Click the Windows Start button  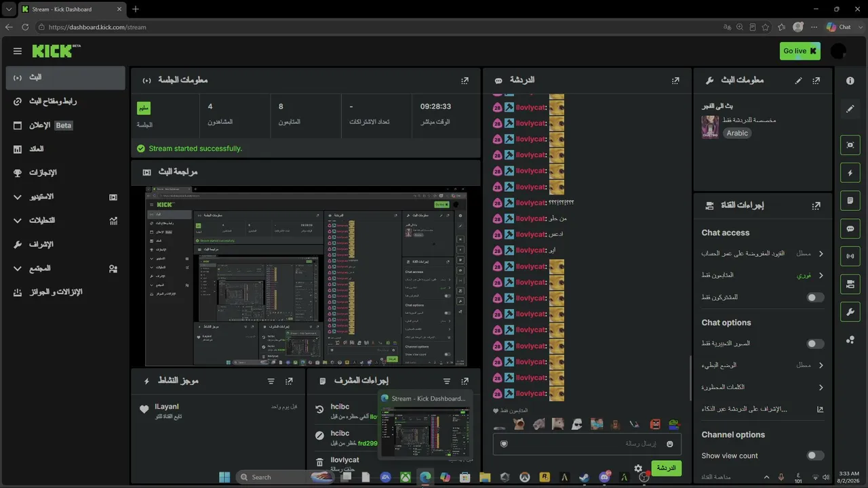(x=224, y=477)
